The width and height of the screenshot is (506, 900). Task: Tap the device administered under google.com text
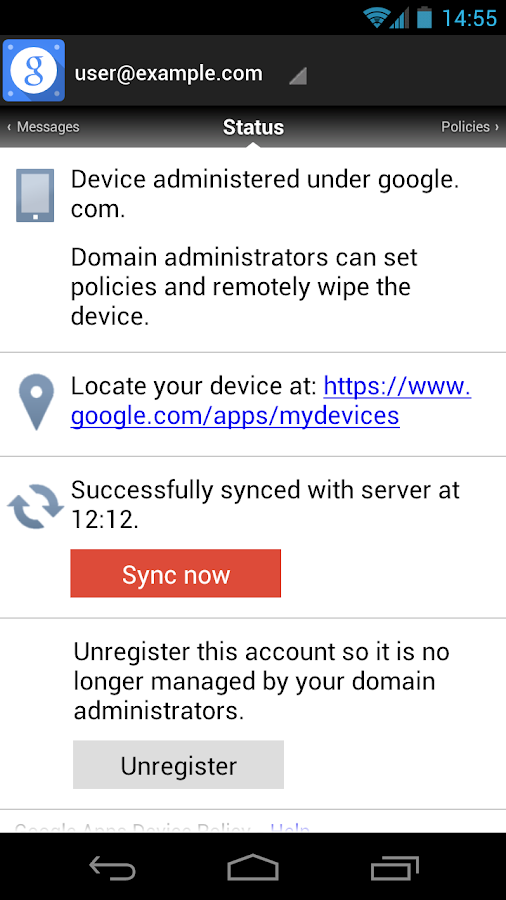[x=265, y=195]
